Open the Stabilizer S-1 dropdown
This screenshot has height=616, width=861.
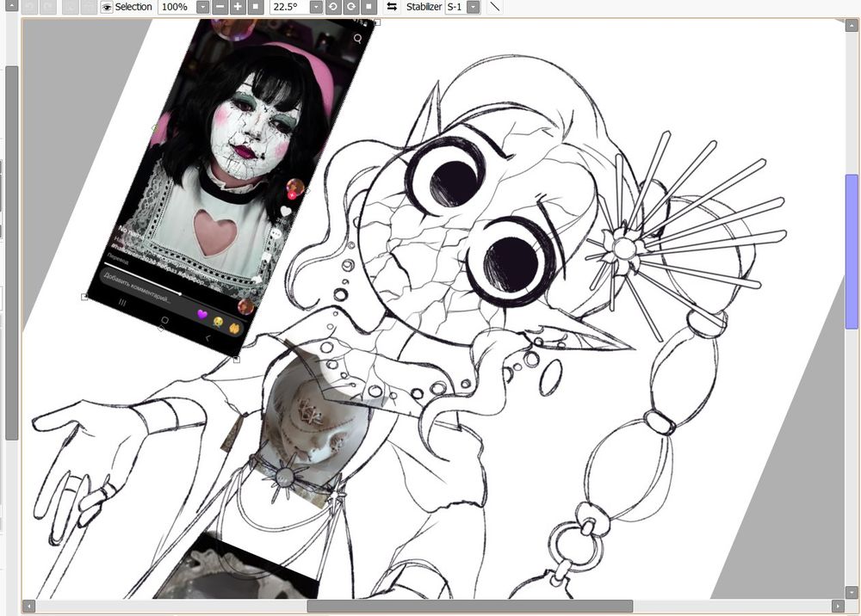pos(473,7)
